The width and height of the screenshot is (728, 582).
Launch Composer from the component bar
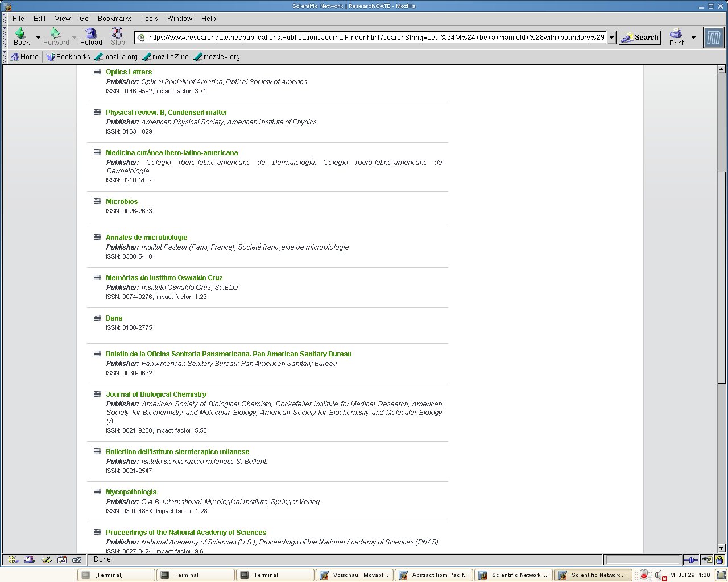[x=46, y=560]
